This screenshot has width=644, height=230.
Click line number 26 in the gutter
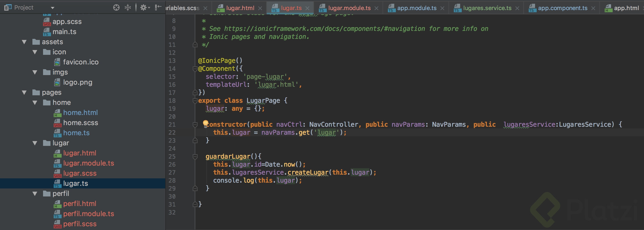[x=172, y=165]
